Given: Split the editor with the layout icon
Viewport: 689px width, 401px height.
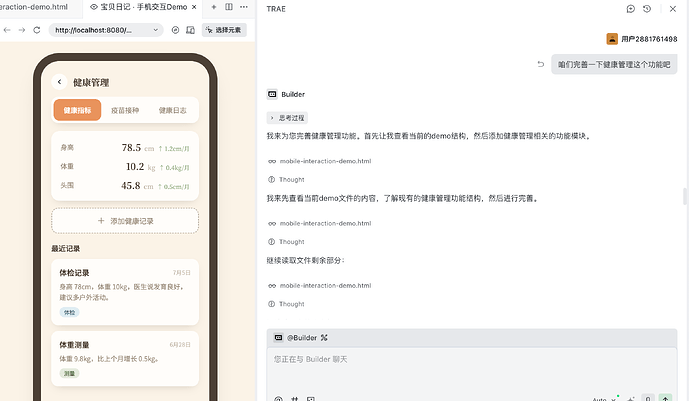Looking at the screenshot, I should (229, 7).
